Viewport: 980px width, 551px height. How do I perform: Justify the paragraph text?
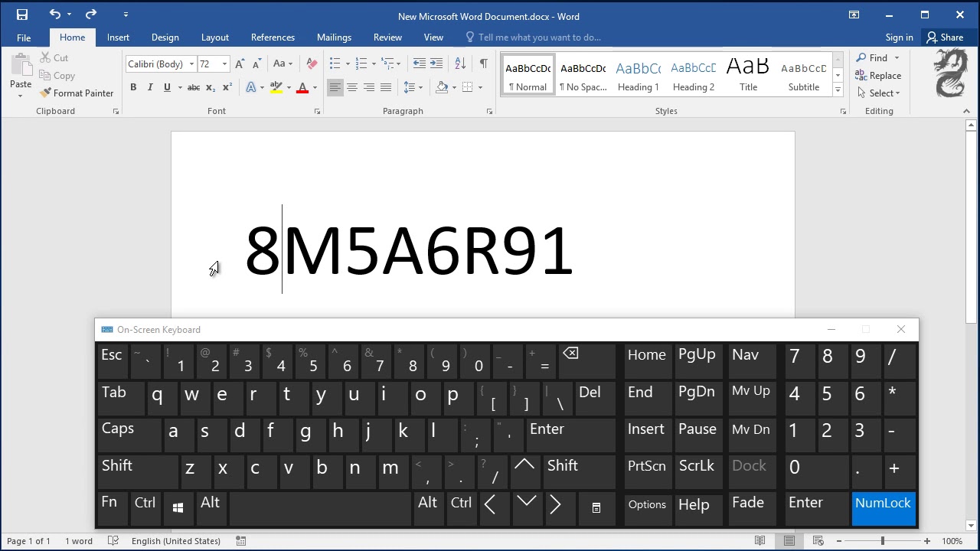[x=386, y=87]
